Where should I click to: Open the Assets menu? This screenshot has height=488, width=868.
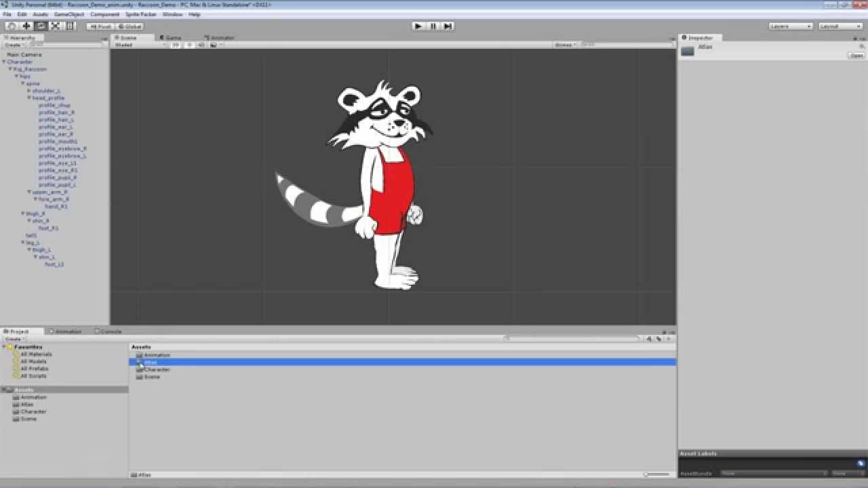(41, 14)
